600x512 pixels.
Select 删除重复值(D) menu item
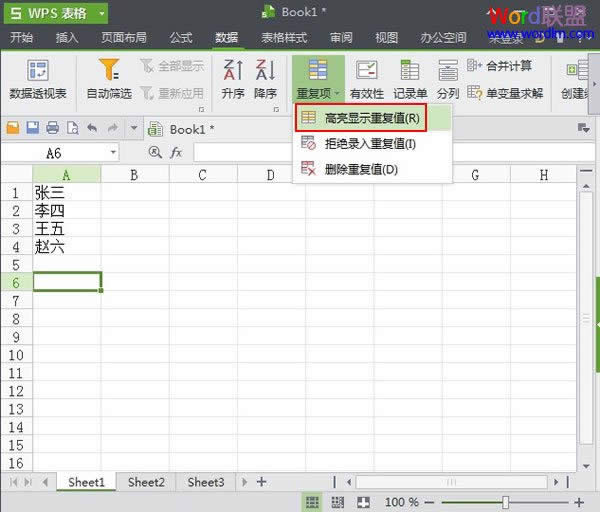[372, 169]
